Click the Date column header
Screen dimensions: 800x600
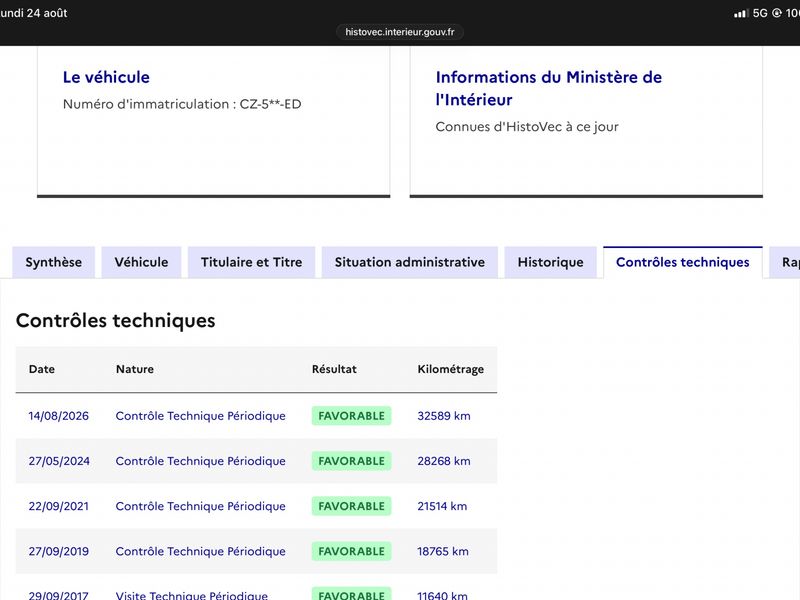[x=42, y=369]
